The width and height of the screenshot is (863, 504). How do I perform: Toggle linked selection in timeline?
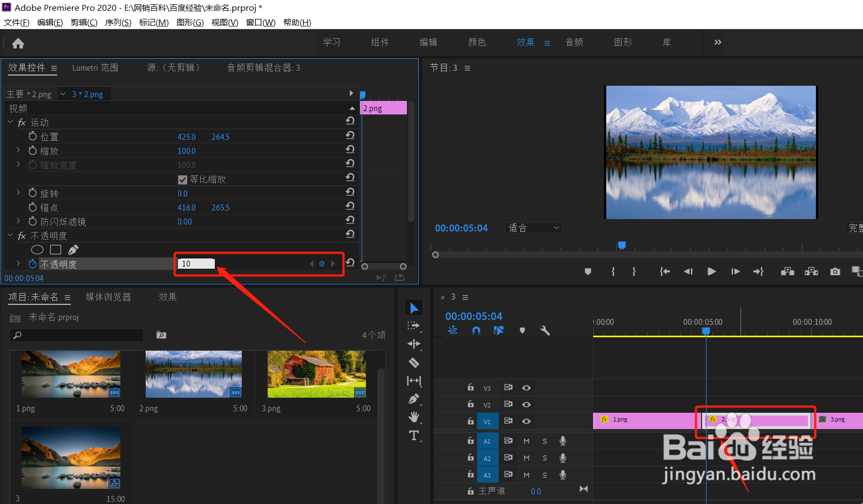tap(499, 330)
